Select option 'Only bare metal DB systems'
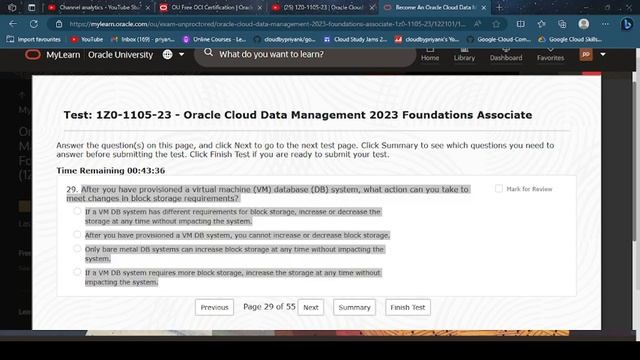Screen dimensions: 640x360 [x=77, y=248]
